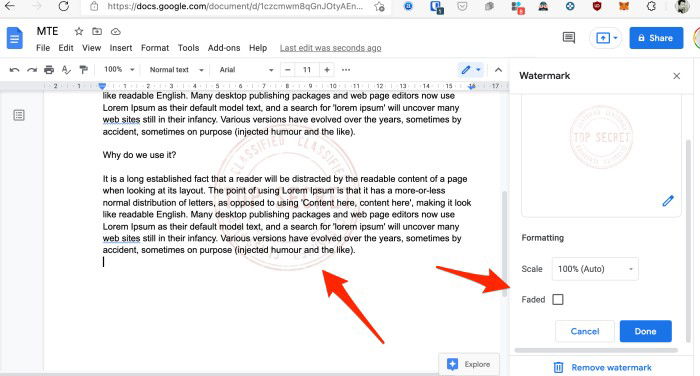This screenshot has height=376, width=700.
Task: Open the comment history icon
Action: (x=569, y=38)
